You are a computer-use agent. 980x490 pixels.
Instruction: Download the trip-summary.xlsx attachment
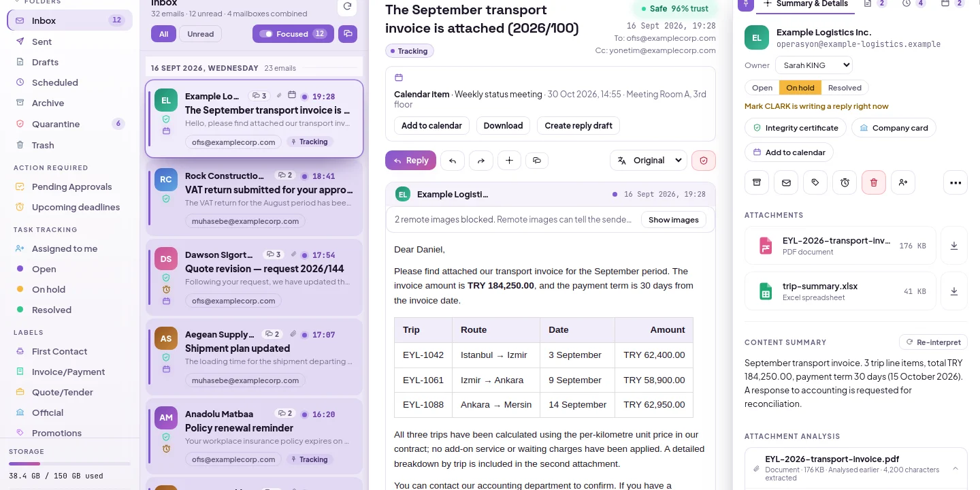click(954, 291)
